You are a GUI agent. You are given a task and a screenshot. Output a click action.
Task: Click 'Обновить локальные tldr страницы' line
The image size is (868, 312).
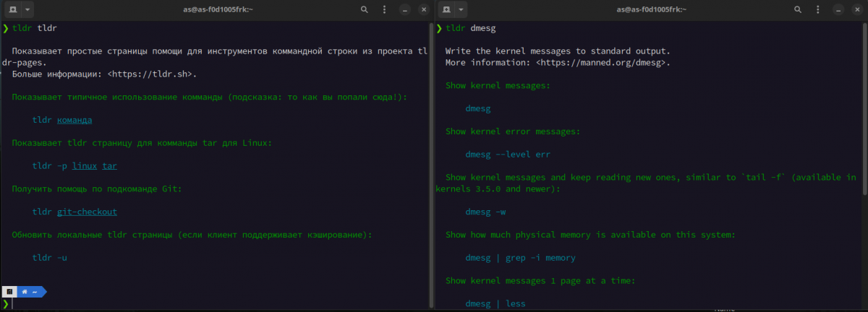pos(192,235)
